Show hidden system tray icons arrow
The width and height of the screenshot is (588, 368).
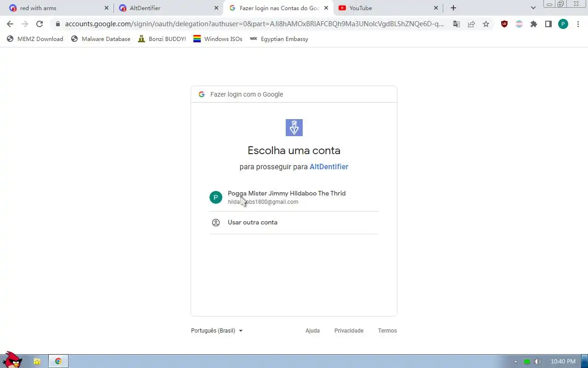click(x=515, y=362)
